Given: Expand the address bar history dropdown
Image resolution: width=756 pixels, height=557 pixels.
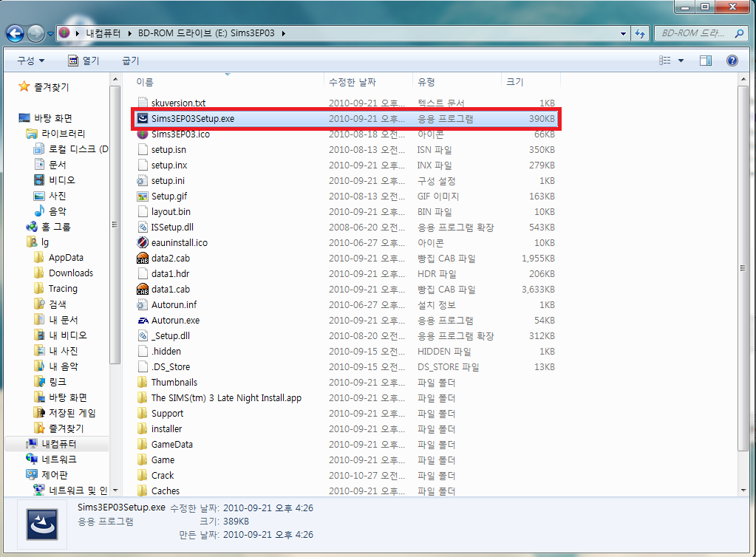Looking at the screenshot, I should pos(623,34).
